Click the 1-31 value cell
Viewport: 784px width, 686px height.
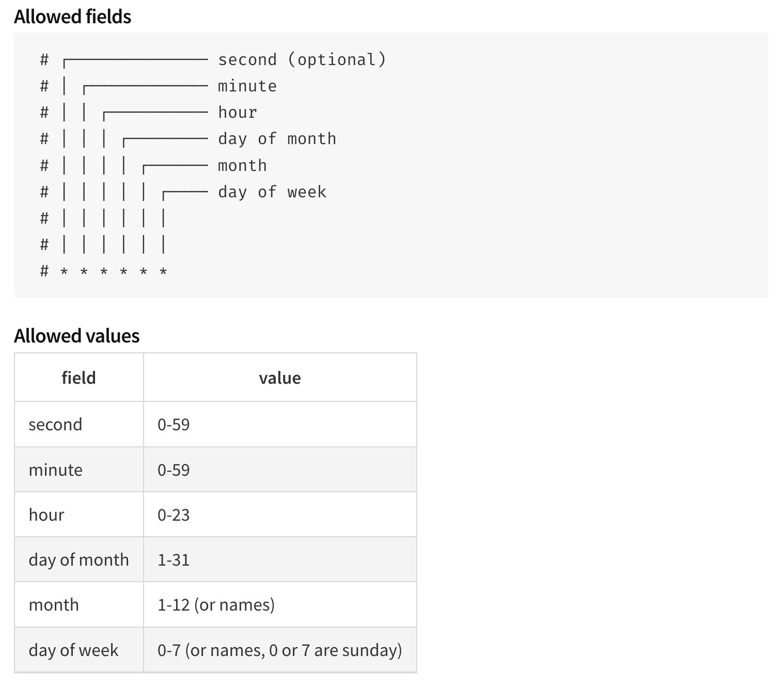pyautogui.click(x=280, y=560)
